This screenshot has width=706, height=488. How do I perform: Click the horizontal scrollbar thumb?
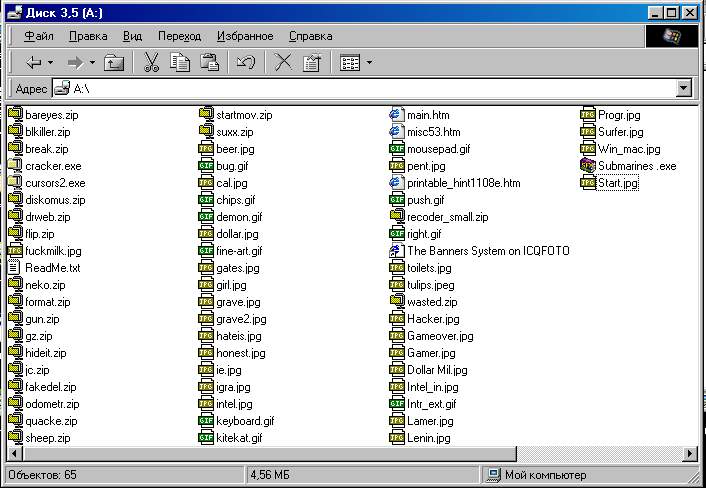[x=269, y=453]
